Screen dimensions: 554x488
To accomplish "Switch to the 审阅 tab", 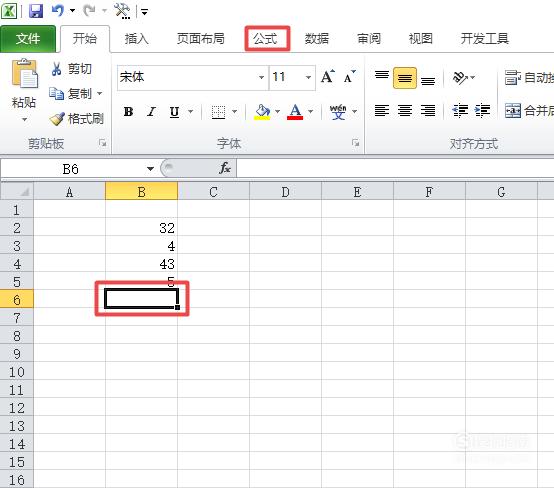I will click(369, 39).
